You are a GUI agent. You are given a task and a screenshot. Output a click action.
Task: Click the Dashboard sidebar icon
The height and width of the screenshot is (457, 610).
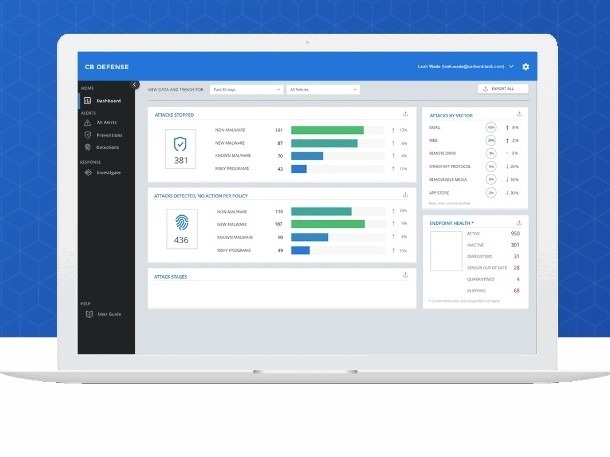click(x=88, y=101)
